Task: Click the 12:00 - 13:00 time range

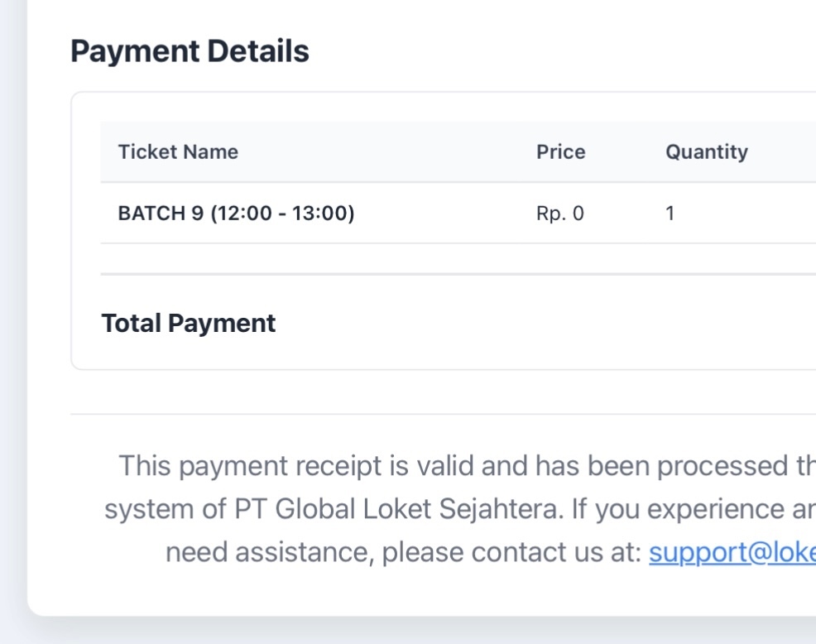Action: (x=282, y=214)
